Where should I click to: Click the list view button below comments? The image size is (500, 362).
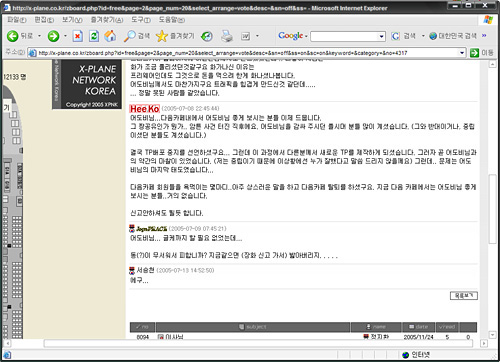(x=464, y=296)
